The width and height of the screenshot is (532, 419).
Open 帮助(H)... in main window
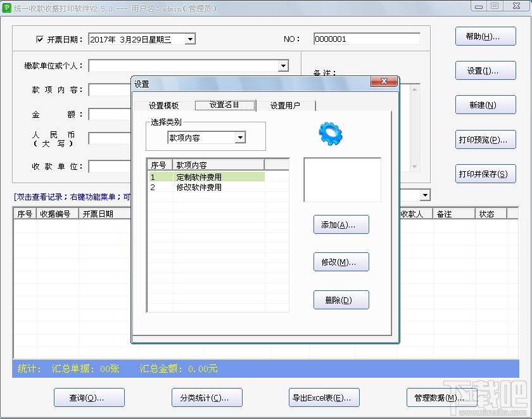click(486, 36)
